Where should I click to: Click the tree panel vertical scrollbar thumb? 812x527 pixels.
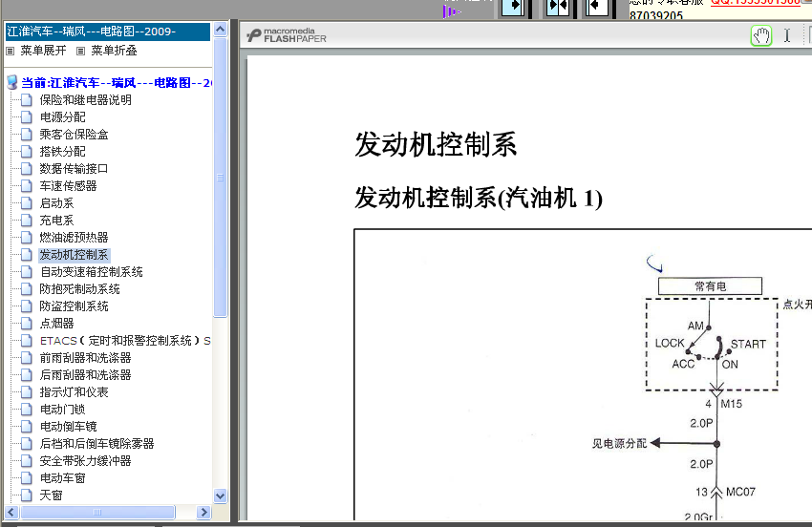tap(220, 177)
